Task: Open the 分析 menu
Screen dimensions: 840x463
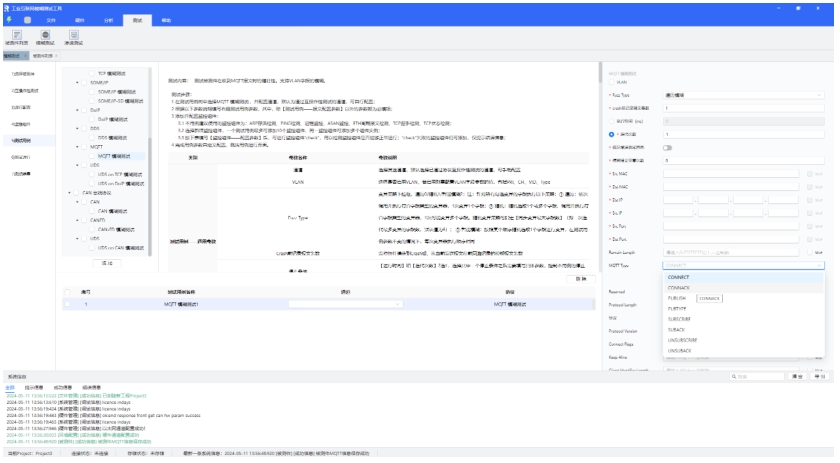Action: click(108, 19)
